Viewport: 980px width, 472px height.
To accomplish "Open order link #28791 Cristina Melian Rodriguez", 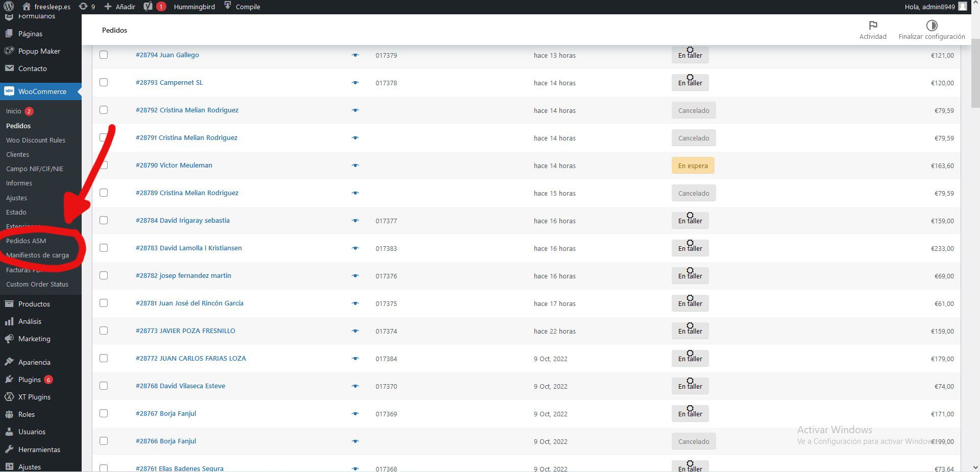I will click(186, 137).
